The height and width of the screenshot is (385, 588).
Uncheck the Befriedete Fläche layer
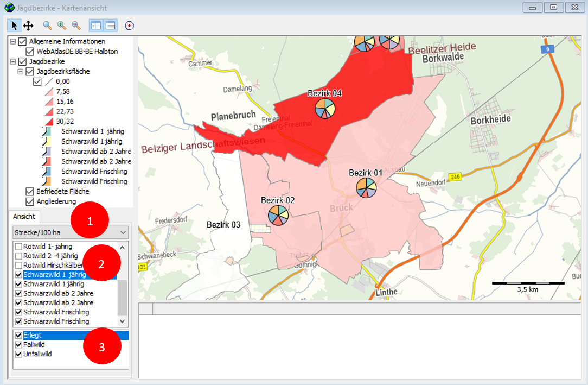[x=30, y=192]
